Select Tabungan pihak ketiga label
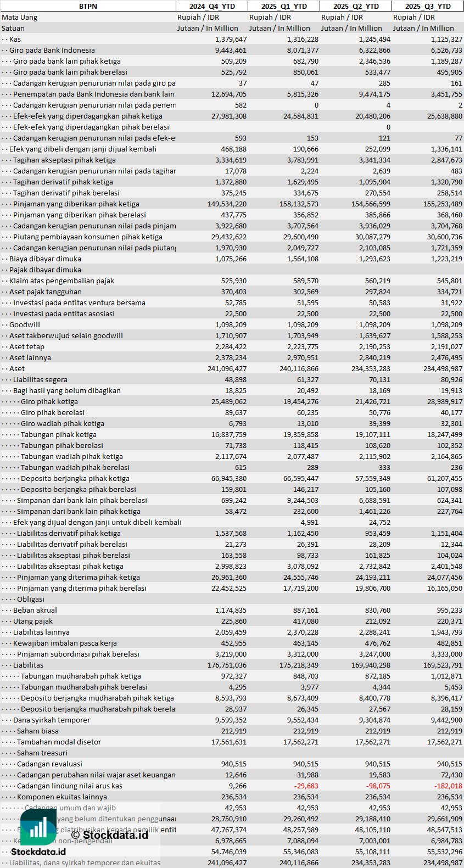Viewport: 464px width, 868px height. [x=59, y=434]
